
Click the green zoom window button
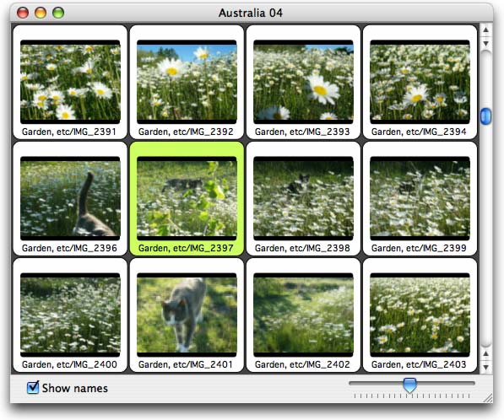click(x=58, y=13)
